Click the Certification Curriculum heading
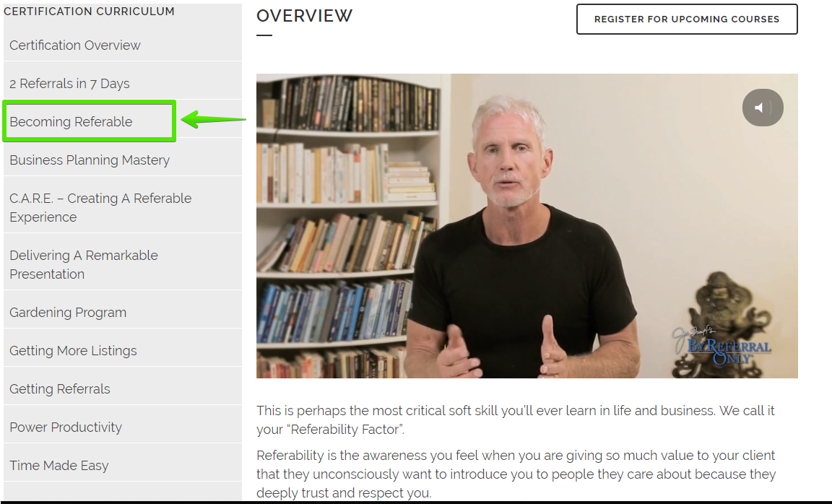Viewport: 832px width, 504px height. click(89, 11)
